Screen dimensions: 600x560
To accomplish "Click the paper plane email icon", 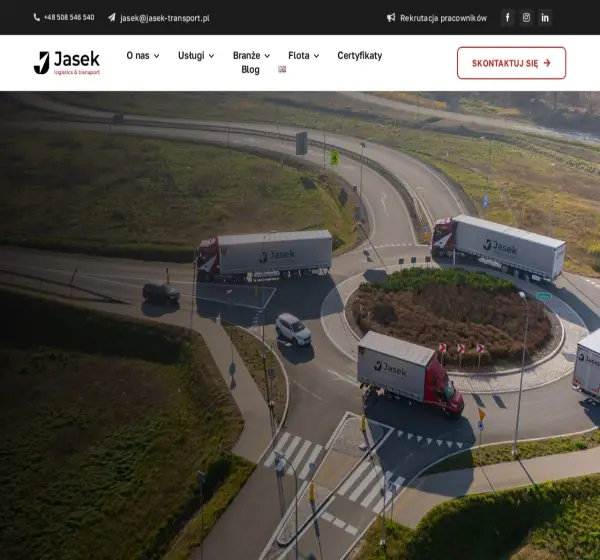I will 111,18.
